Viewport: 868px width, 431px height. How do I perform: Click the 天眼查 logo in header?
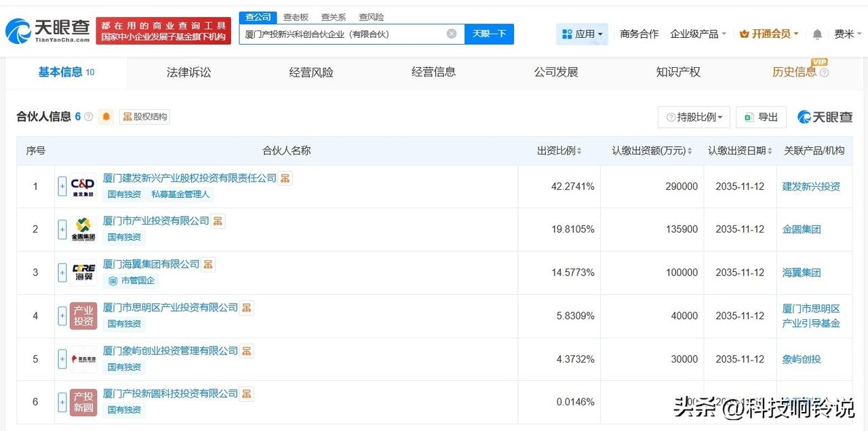click(x=47, y=30)
